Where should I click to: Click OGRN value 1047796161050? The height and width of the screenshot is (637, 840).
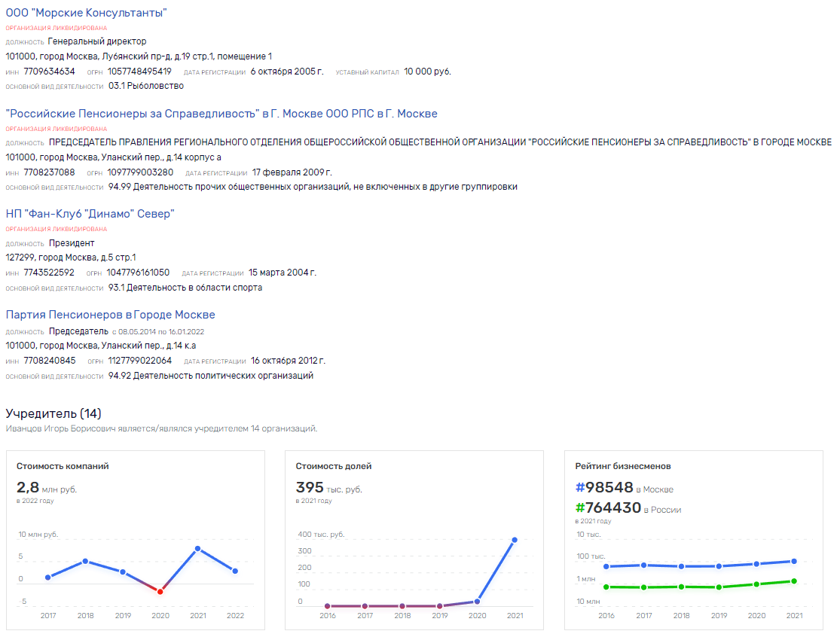138,273
